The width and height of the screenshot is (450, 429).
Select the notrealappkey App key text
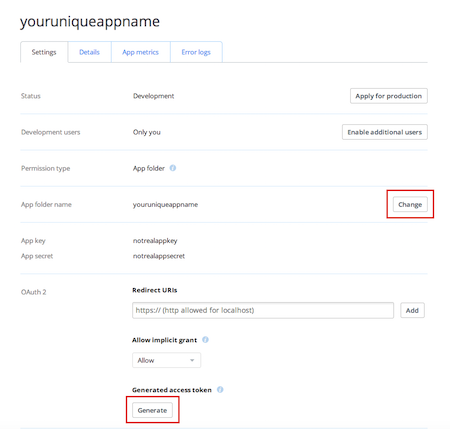[x=155, y=241]
